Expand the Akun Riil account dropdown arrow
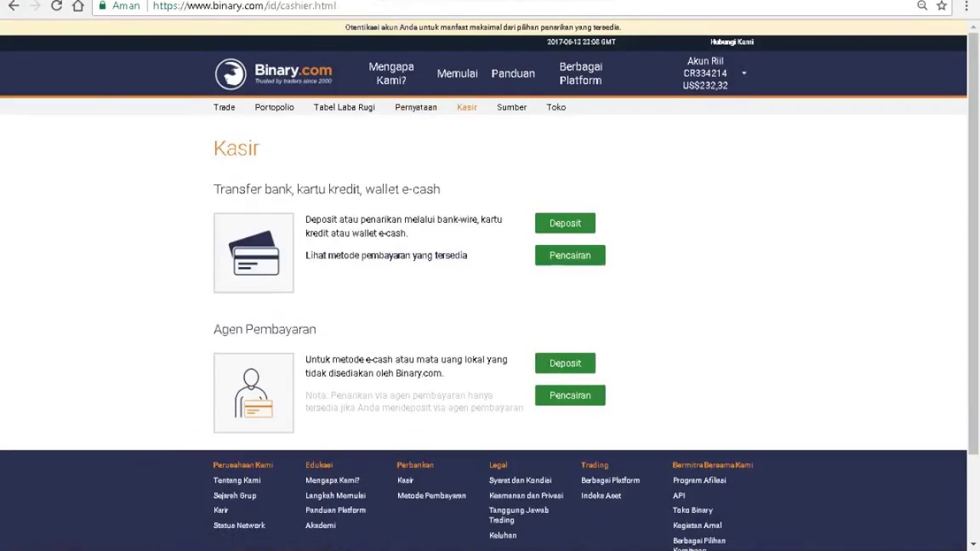This screenshot has width=980, height=551. pos(743,73)
